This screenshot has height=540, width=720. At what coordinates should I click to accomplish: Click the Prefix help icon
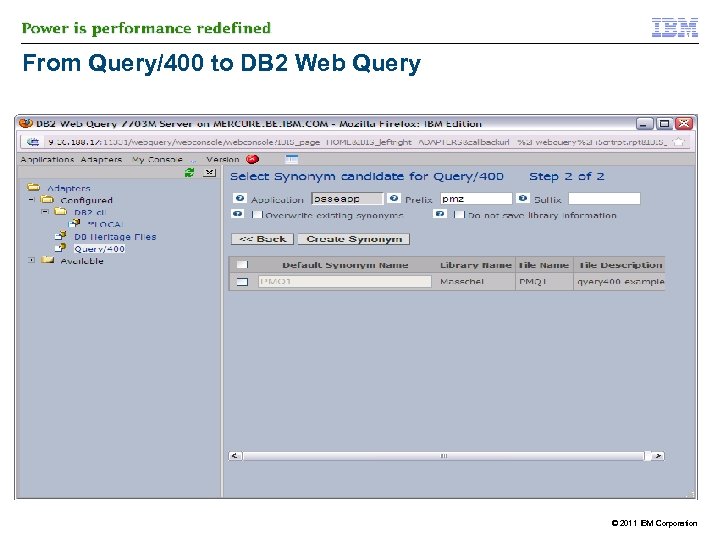pos(394,198)
